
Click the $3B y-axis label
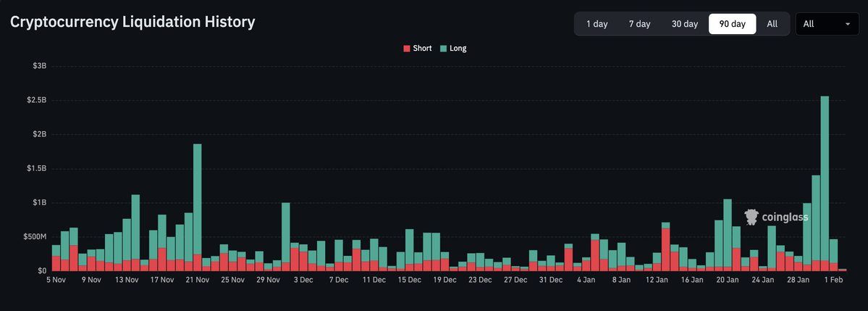(x=39, y=66)
